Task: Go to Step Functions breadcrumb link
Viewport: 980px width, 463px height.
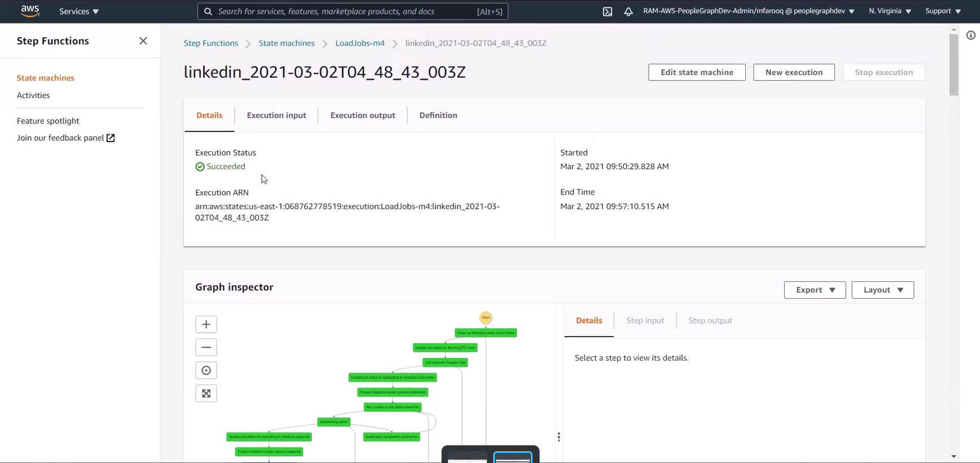Action: [211, 43]
